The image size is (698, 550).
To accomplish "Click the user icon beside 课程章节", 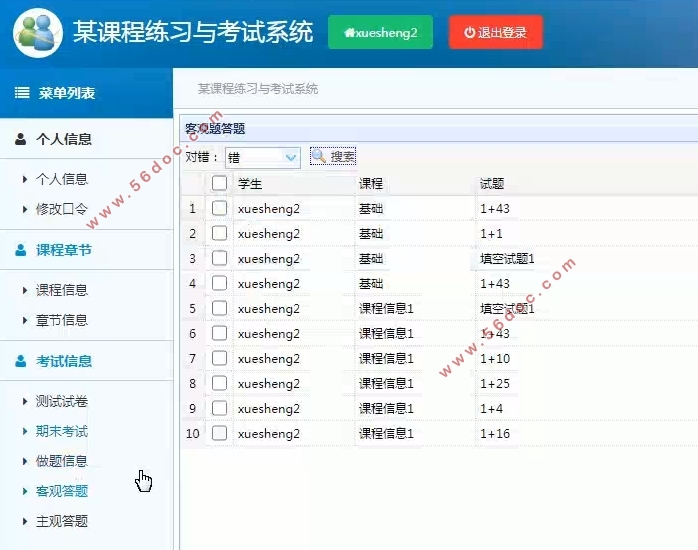I will click(x=21, y=250).
